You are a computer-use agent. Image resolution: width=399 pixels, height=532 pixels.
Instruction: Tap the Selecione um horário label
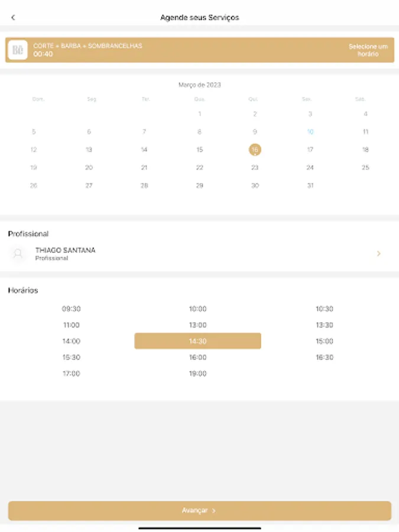pos(368,50)
